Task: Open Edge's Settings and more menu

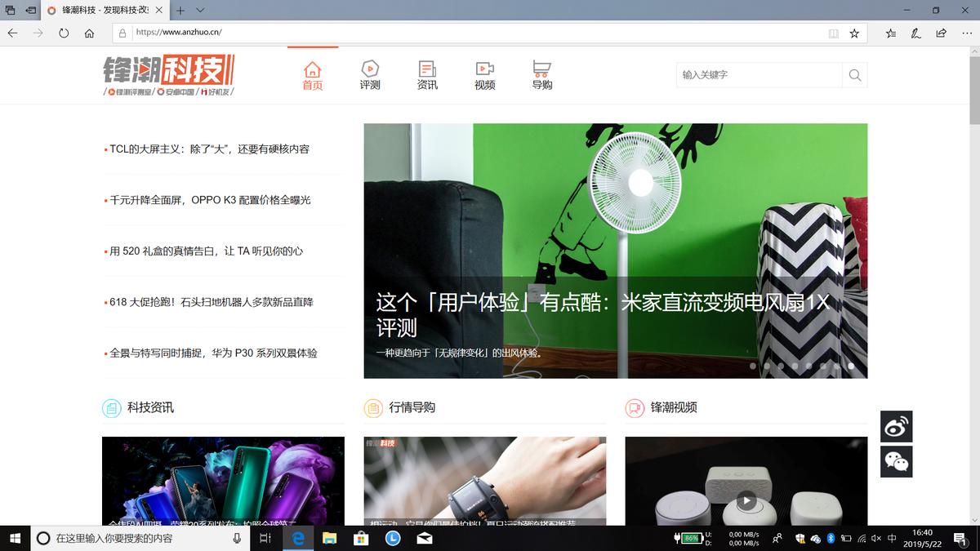Action: pyautogui.click(x=969, y=33)
